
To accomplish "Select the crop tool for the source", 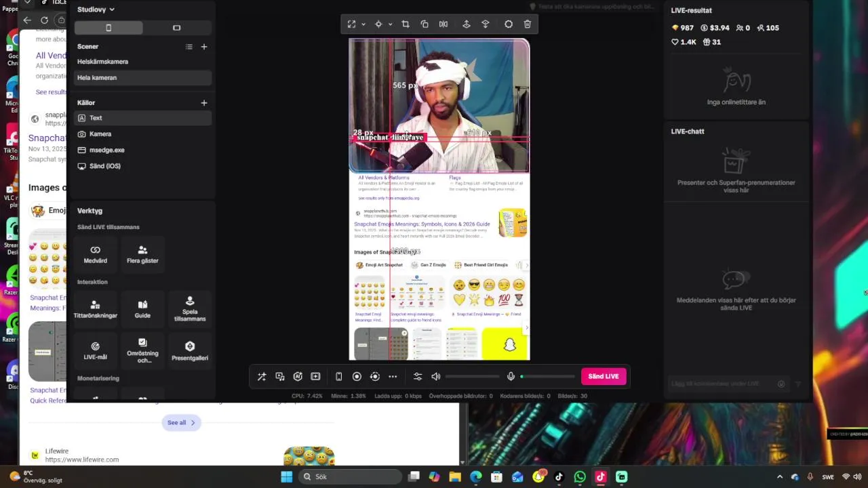I will click(406, 24).
